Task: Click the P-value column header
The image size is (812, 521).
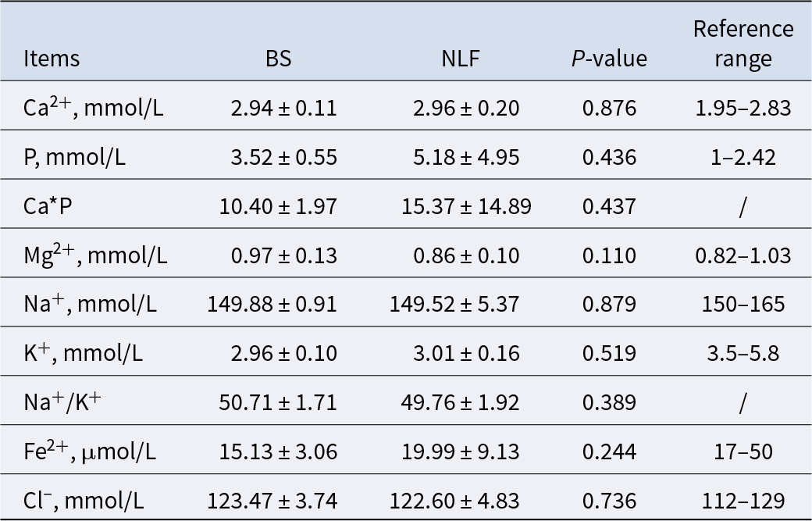Action: (609, 59)
